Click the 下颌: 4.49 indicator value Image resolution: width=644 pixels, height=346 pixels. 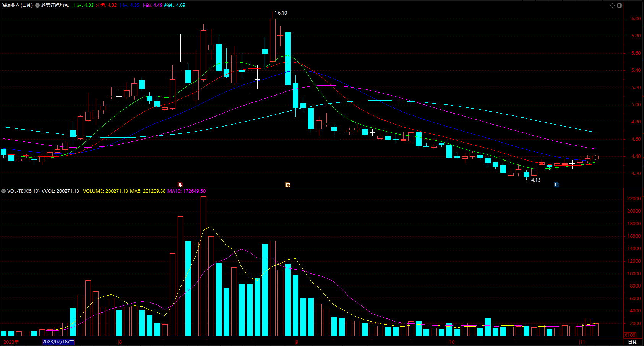point(152,5)
